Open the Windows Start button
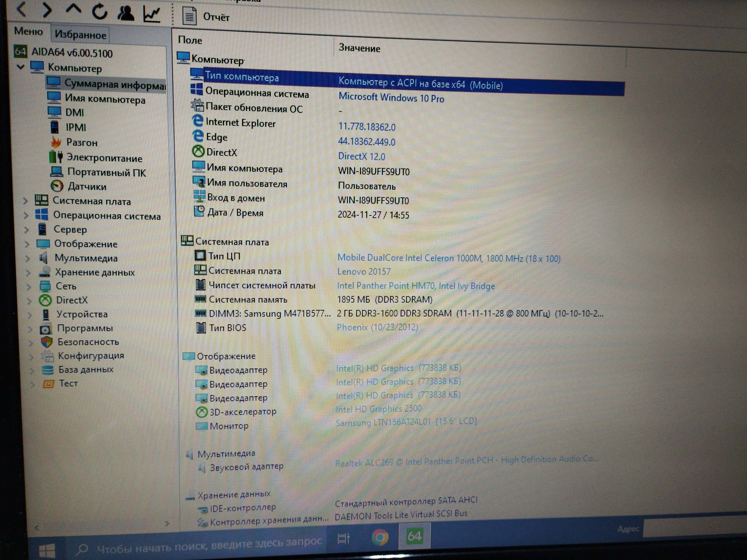The width and height of the screenshot is (747, 560). pyautogui.click(x=47, y=550)
